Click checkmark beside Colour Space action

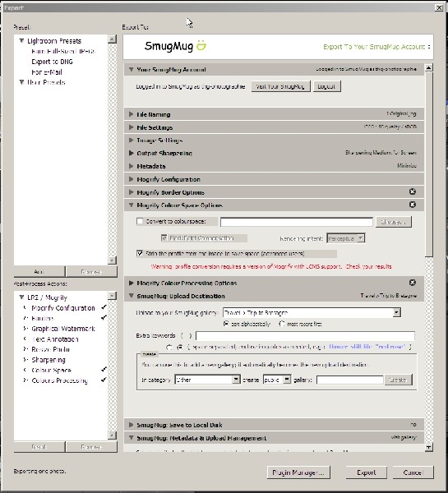104,370
